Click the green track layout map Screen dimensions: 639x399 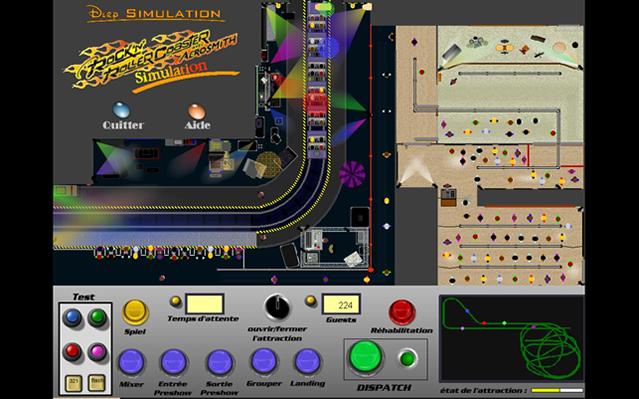(x=512, y=338)
